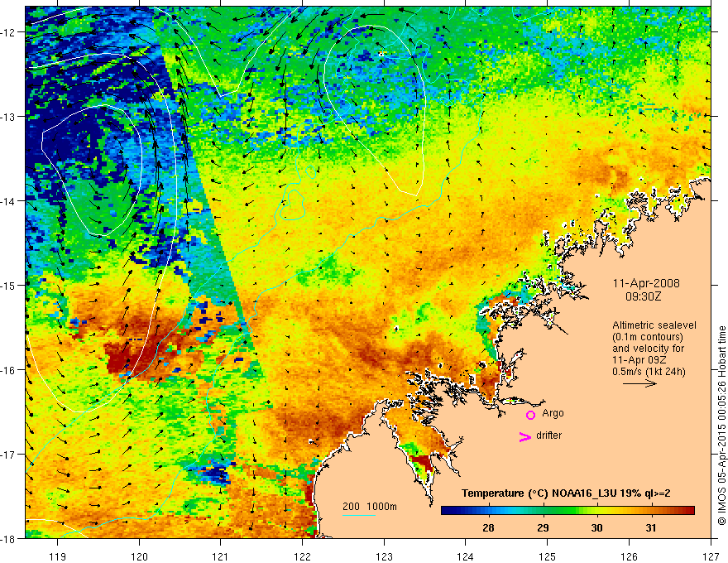The height and width of the screenshot is (563, 728).
Task: Click latitude axis label -16
Action: click(x=9, y=370)
